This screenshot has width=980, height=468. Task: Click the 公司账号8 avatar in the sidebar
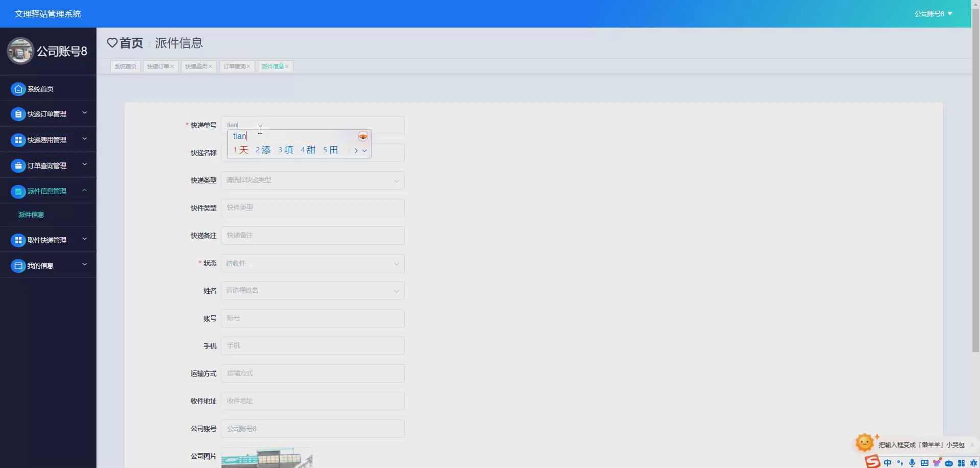click(20, 51)
